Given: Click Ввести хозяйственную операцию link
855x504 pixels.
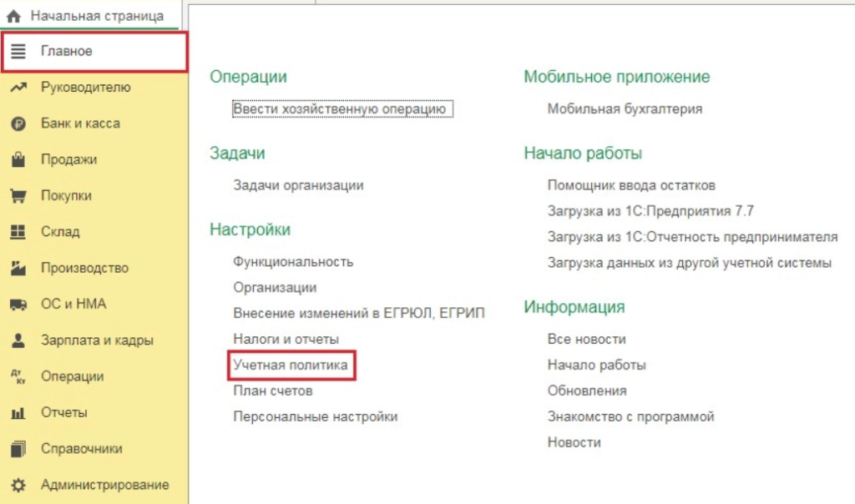Looking at the screenshot, I should pos(342,108).
